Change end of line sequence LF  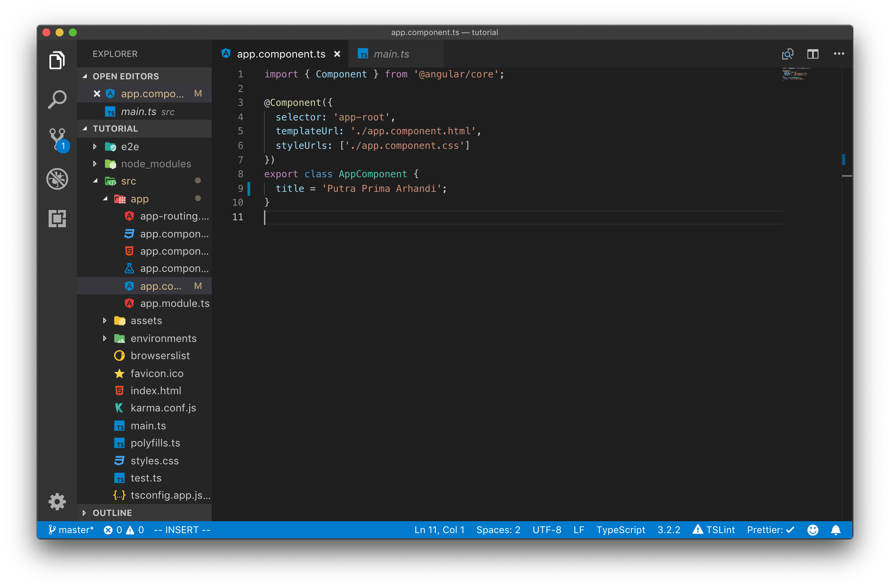(579, 529)
